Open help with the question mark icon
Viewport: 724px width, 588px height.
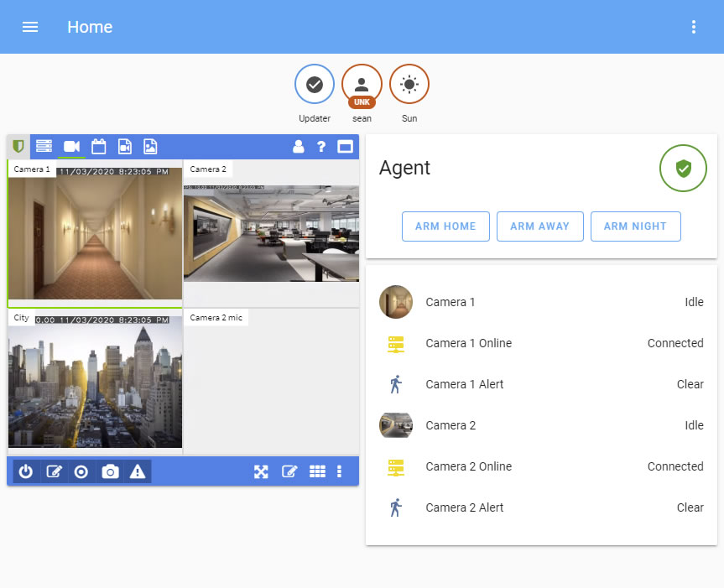tap(321, 147)
